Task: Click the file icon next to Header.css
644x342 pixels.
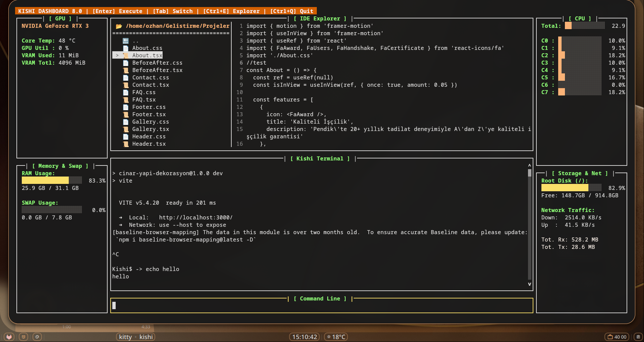Action: 126,137
